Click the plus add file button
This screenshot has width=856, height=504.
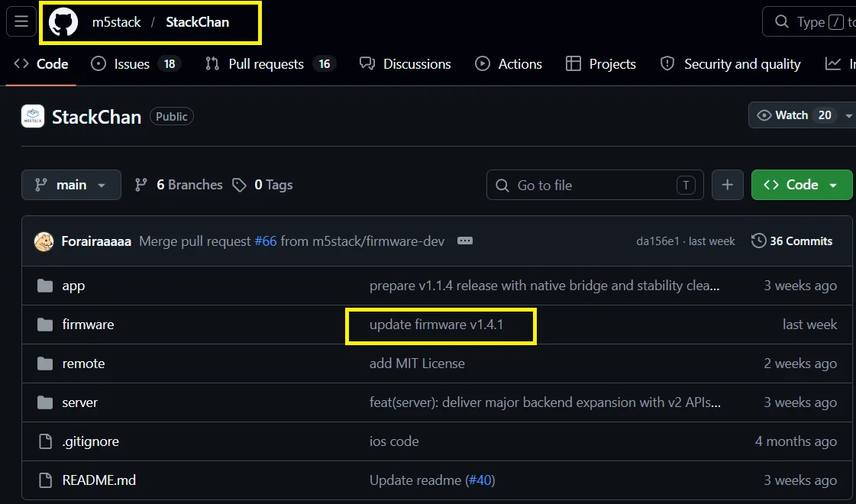coord(727,185)
